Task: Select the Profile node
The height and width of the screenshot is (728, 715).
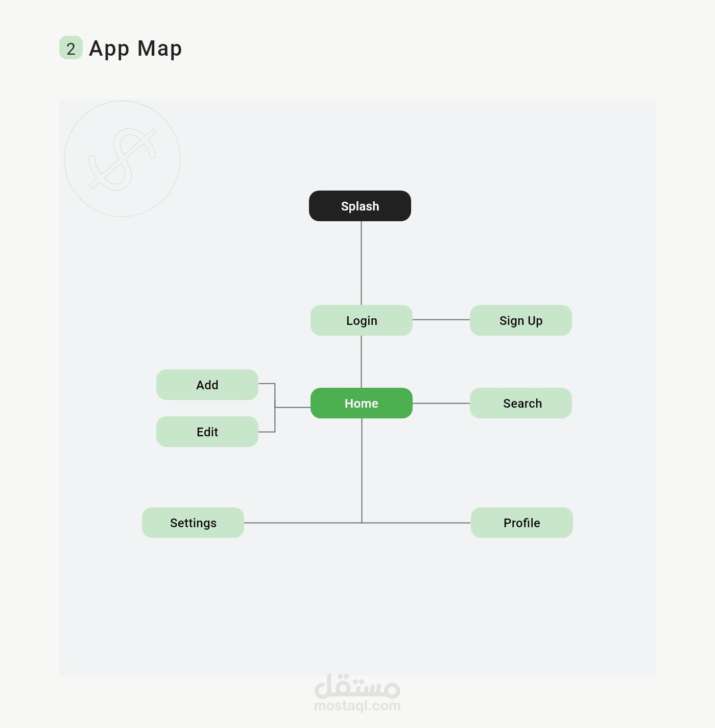Action: (522, 523)
